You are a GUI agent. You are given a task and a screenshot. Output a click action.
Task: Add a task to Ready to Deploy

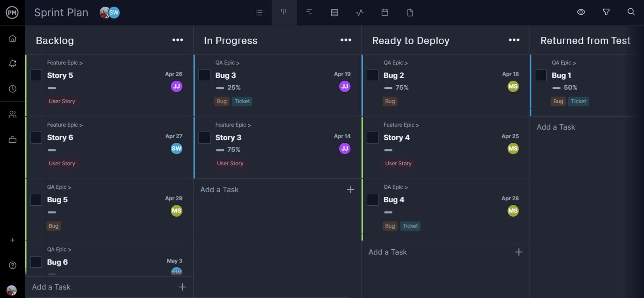pos(387,252)
